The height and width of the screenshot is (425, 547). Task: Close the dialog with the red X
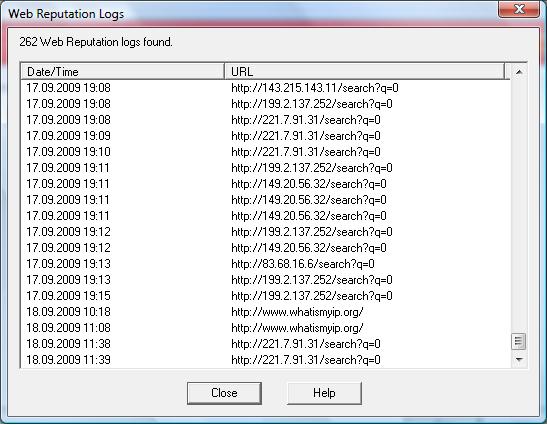[519, 9]
